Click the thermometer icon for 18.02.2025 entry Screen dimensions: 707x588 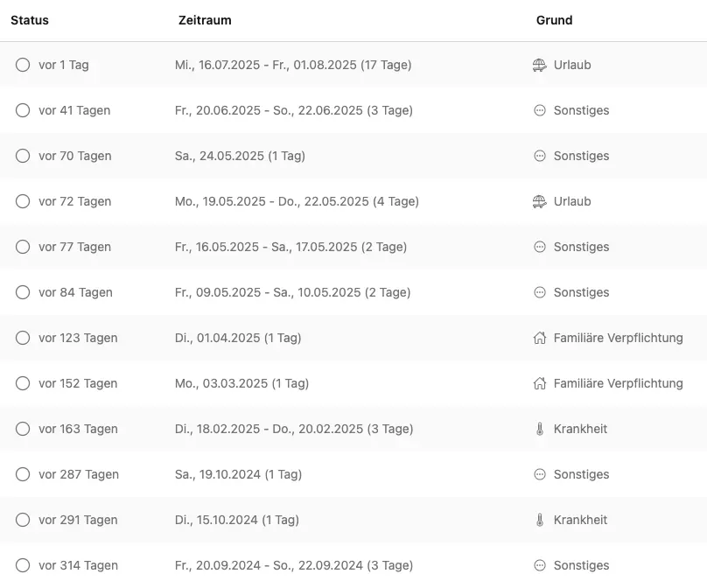coord(540,429)
